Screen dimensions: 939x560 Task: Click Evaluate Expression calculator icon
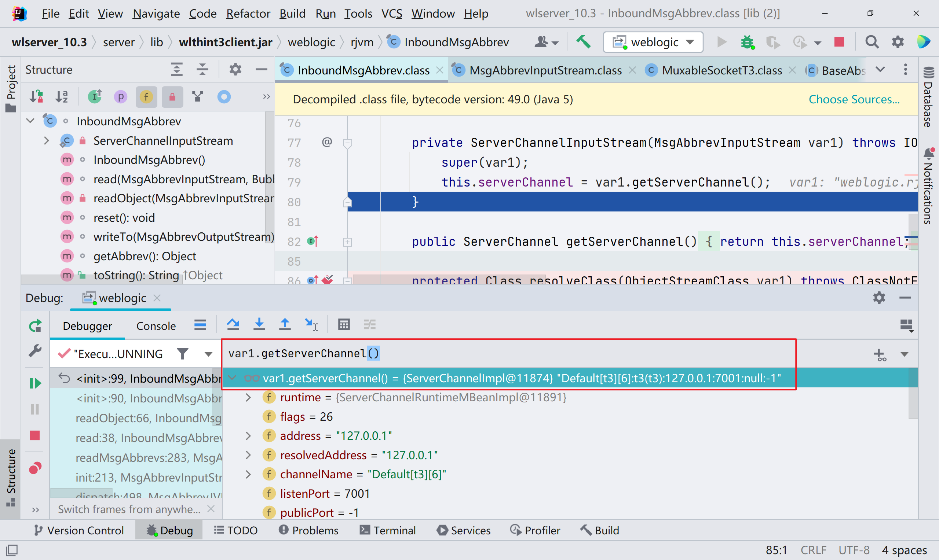[x=344, y=324]
